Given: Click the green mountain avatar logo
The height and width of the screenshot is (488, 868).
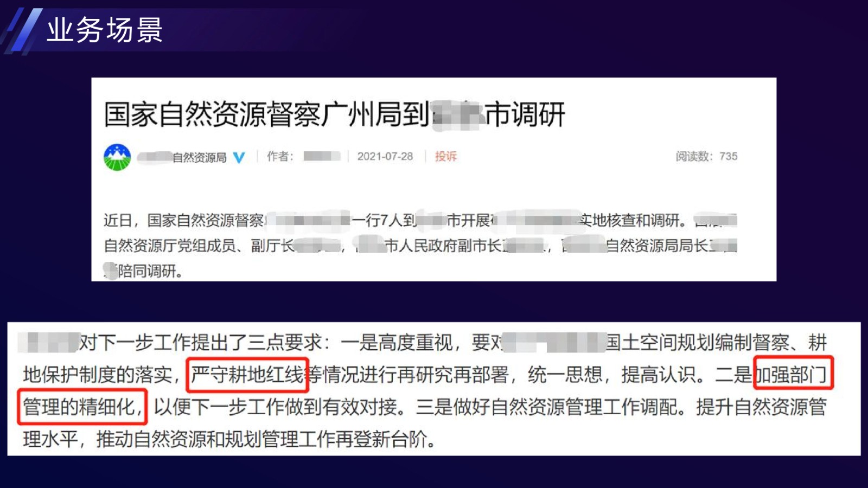Looking at the screenshot, I should coord(117,157).
